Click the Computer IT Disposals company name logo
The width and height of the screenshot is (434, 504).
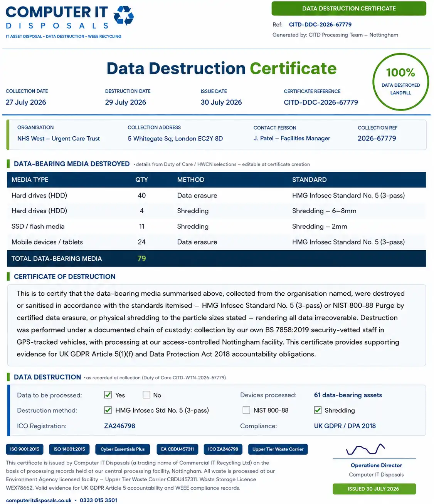point(57,17)
